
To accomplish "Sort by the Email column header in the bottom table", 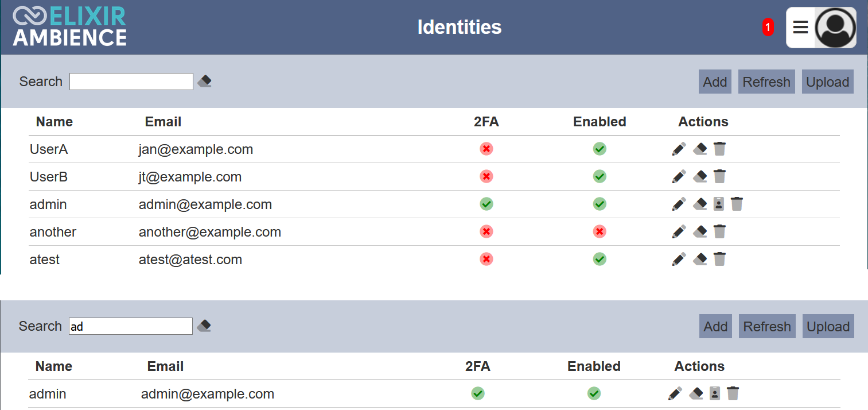I will pyautogui.click(x=165, y=366).
